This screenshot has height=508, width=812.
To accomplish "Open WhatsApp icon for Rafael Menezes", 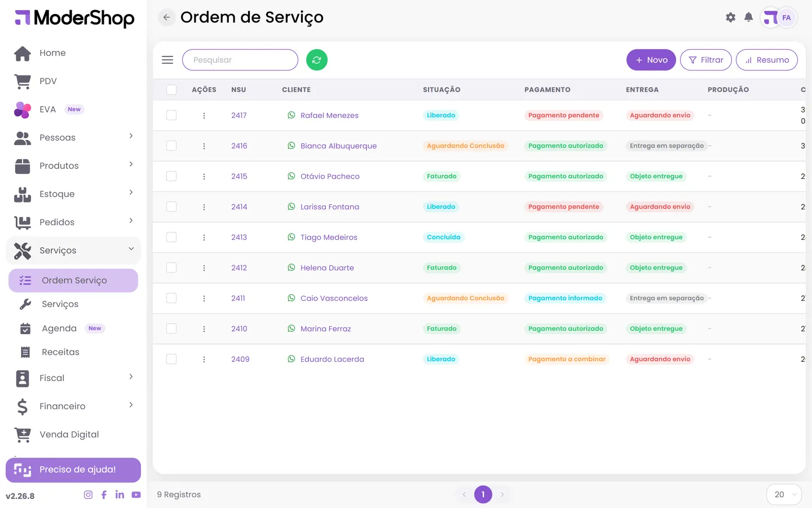I will click(292, 115).
